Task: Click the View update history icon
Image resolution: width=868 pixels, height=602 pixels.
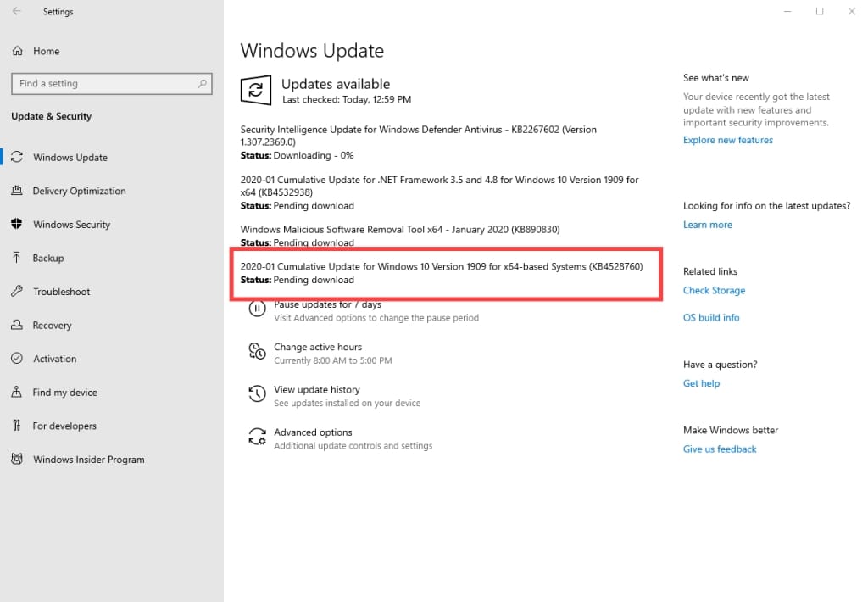Action: click(257, 393)
